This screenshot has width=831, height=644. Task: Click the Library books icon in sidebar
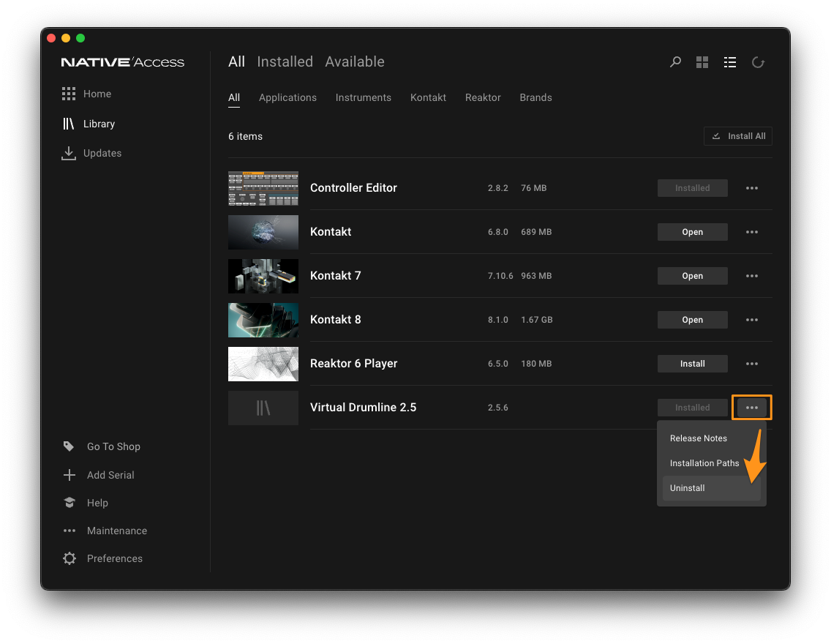[x=68, y=124]
